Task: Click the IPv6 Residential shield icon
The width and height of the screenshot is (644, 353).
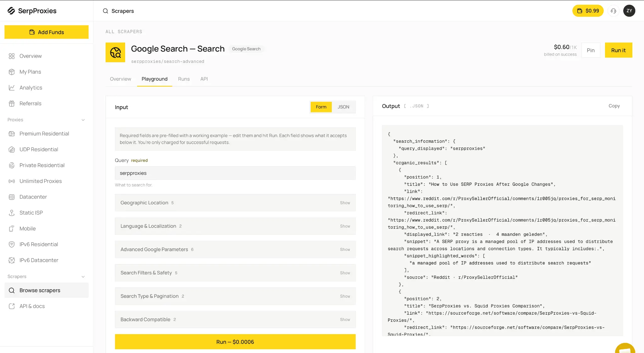Action: point(12,244)
